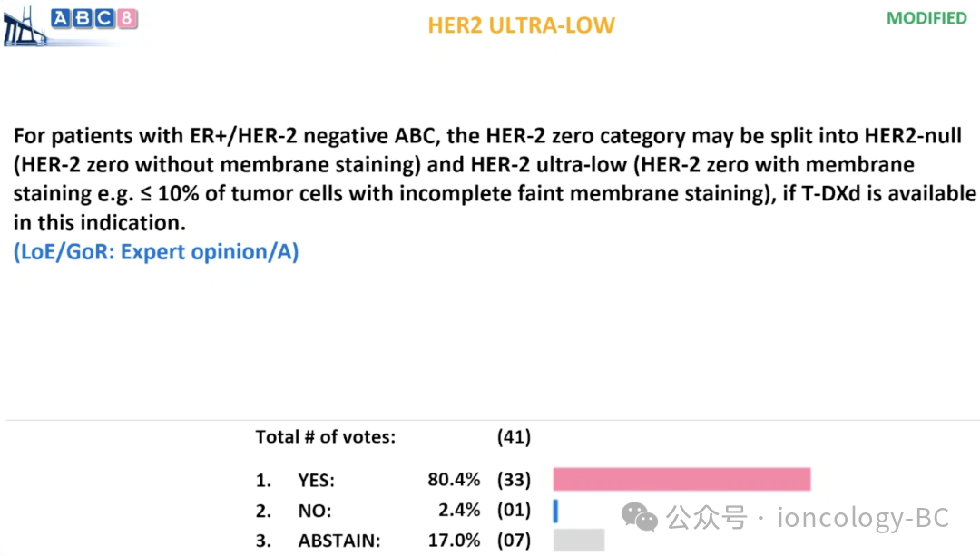Click the 80.4% YES percentage
The width and height of the screenshot is (980, 556).
coord(454,481)
